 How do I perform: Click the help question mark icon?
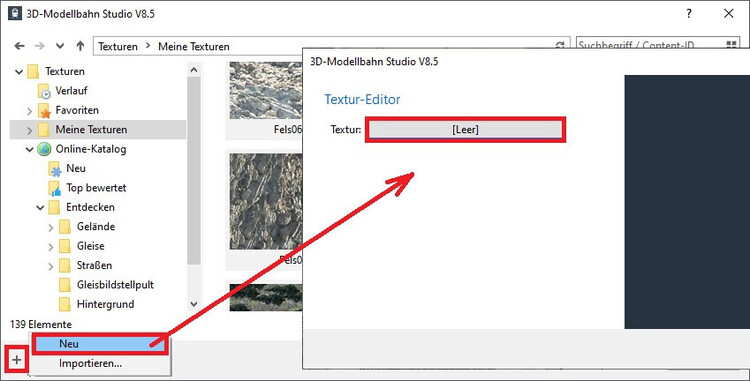[689, 13]
